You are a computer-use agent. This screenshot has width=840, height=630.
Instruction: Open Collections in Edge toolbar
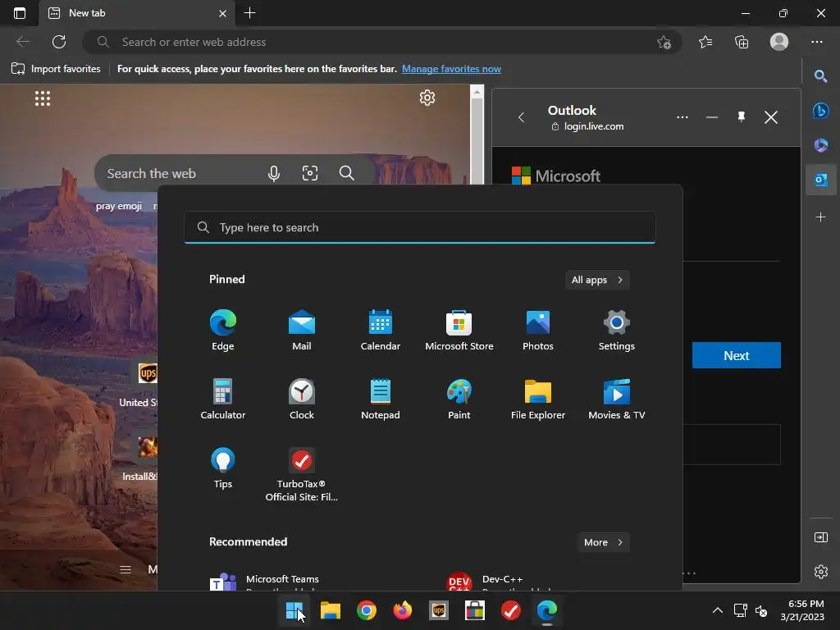pos(742,42)
